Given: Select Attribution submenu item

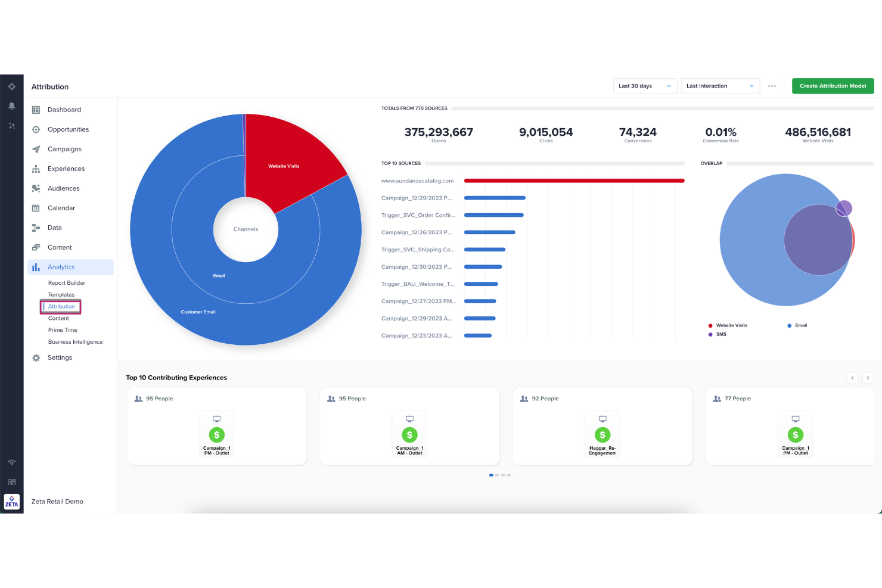Looking at the screenshot, I should tap(61, 306).
